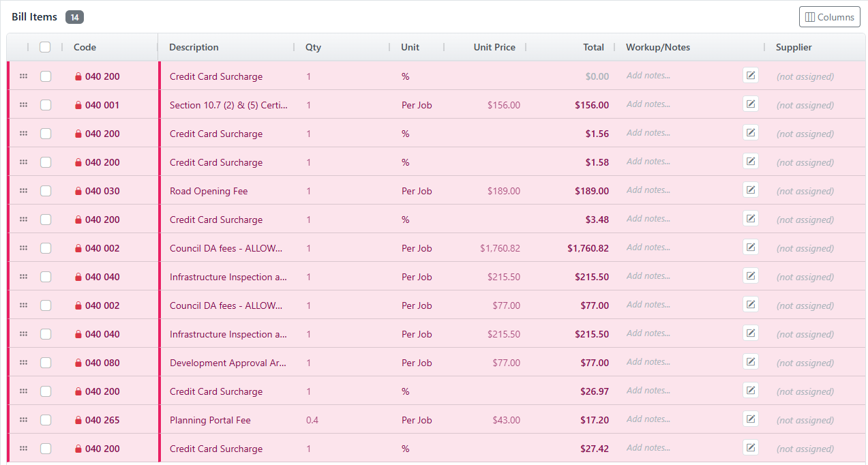The width and height of the screenshot is (868, 465).
Task: Check the Road Opening Fee row checkbox
Action: click(x=46, y=191)
